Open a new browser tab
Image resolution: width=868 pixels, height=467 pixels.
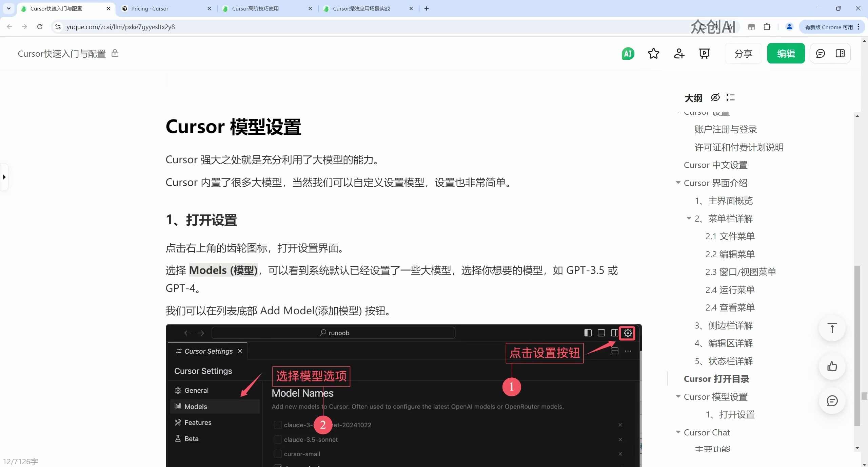427,8
